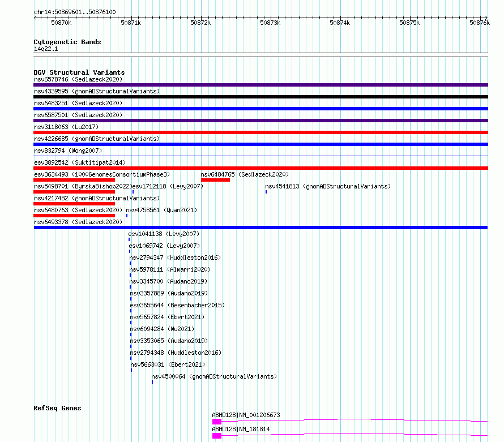Click the nsv6587501 (Sedlazeck2020) label
504x442 pixels.
(x=78, y=115)
